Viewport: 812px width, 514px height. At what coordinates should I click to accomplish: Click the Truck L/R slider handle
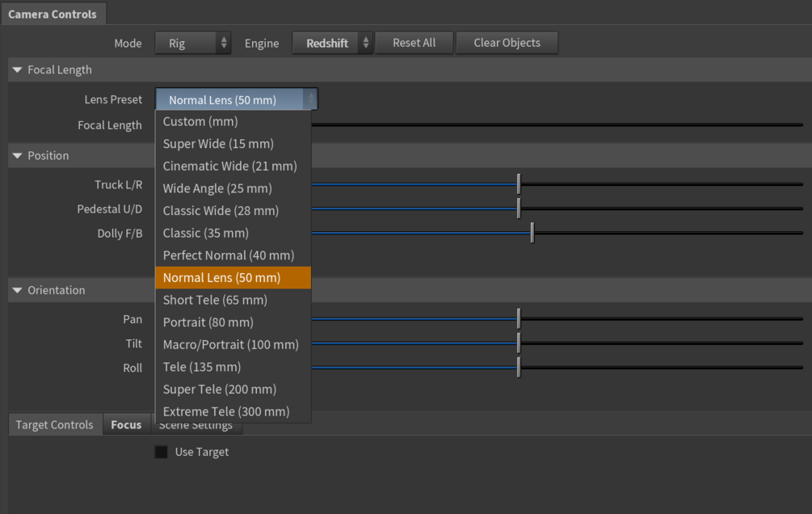(x=519, y=185)
